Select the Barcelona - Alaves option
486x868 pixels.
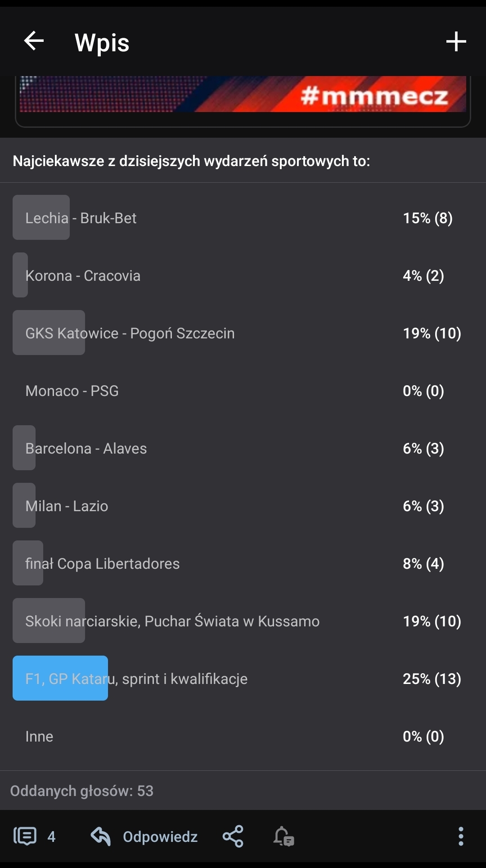pos(86,449)
